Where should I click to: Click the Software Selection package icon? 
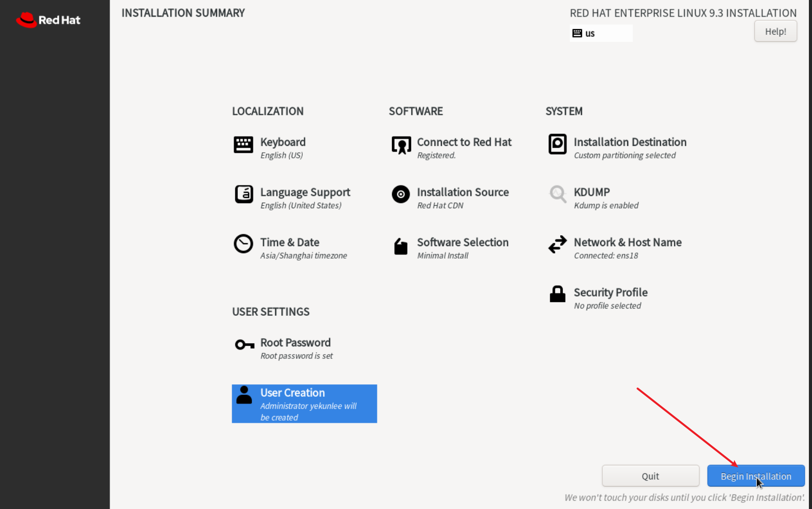point(400,246)
